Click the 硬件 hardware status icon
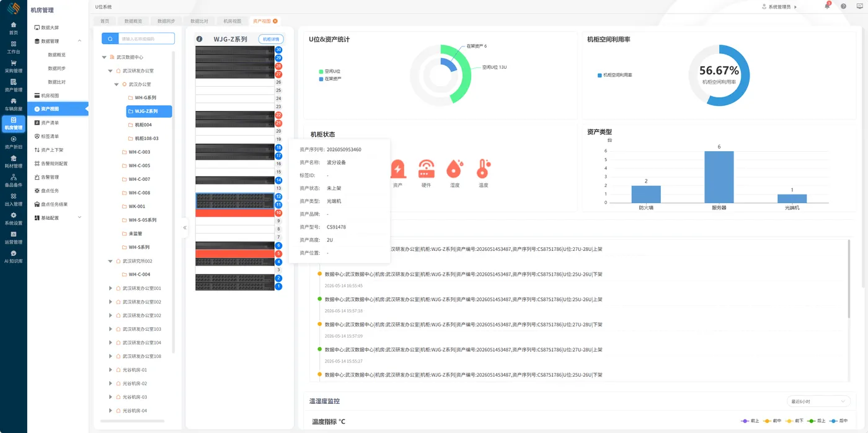 click(426, 169)
